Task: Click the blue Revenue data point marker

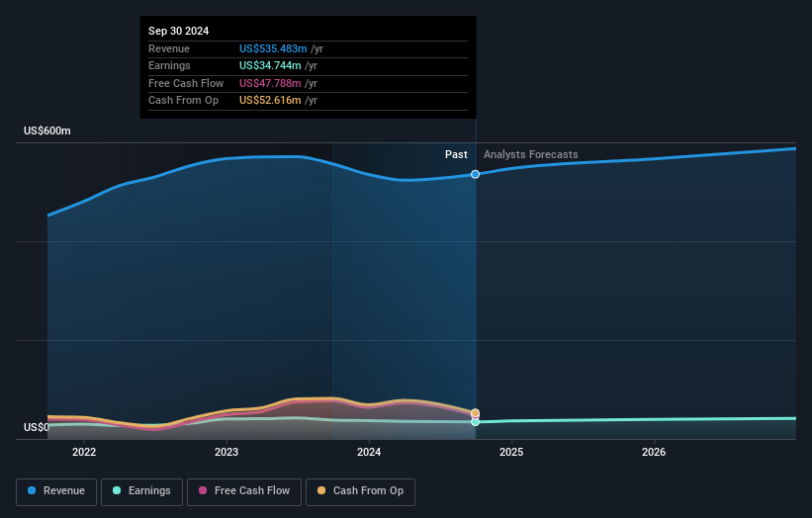Action: (475, 174)
